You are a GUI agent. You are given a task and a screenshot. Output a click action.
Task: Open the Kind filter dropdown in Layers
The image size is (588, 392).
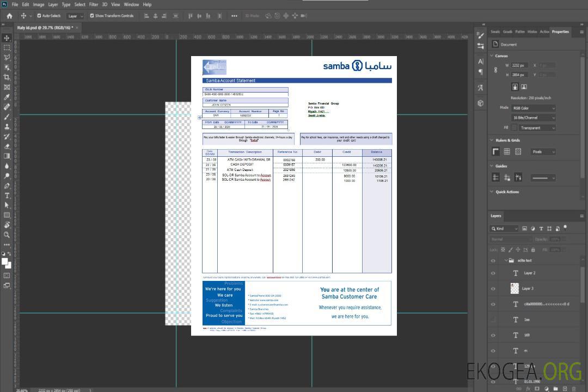pyautogui.click(x=504, y=229)
